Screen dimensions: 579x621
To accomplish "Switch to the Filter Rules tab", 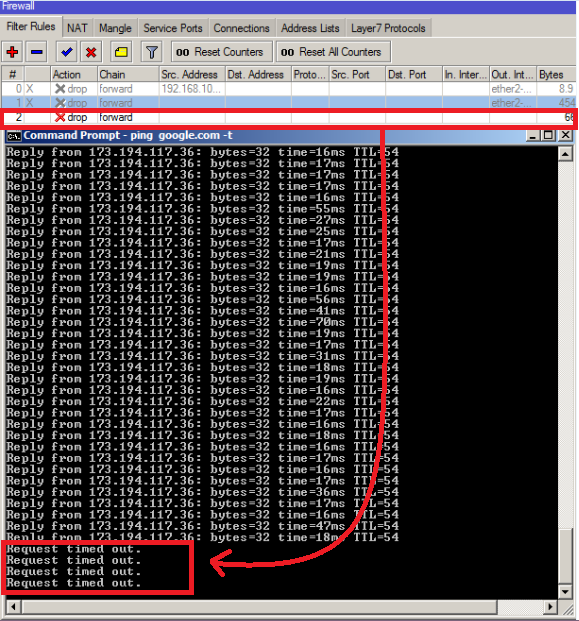I will coord(31,27).
